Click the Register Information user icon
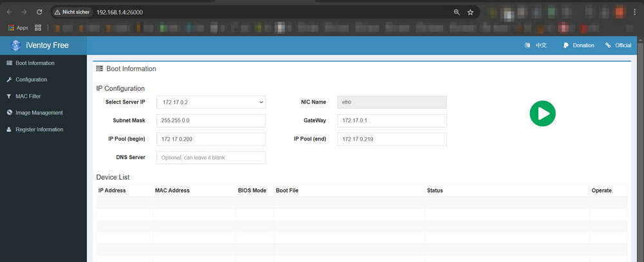The height and width of the screenshot is (262, 644). pyautogui.click(x=9, y=129)
